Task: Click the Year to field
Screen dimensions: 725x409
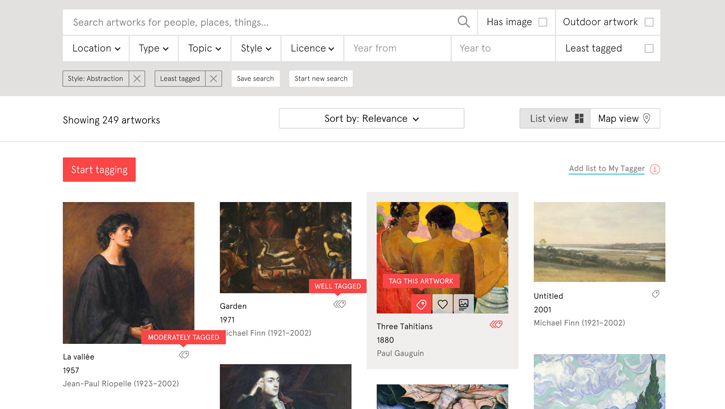Action: coord(503,49)
